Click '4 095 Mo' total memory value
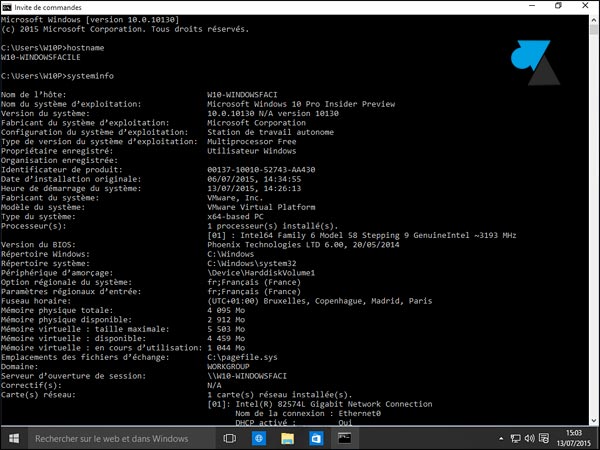This screenshot has width=600, height=450. point(226,310)
